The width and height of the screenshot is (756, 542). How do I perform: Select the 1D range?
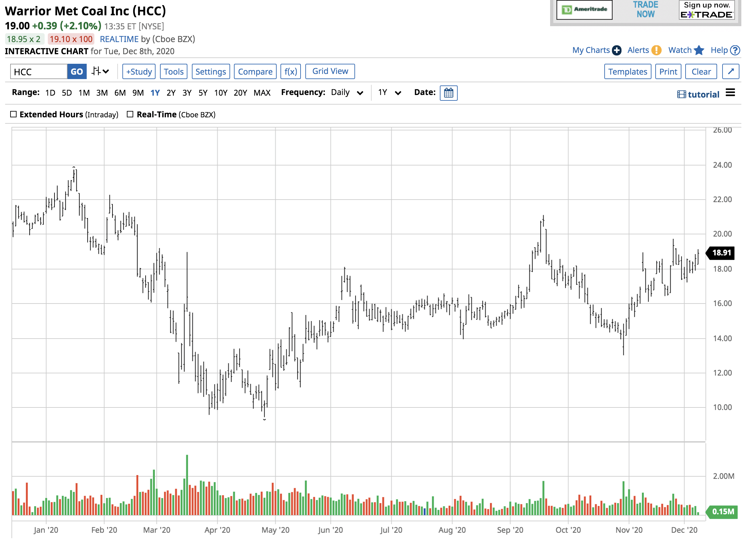50,93
